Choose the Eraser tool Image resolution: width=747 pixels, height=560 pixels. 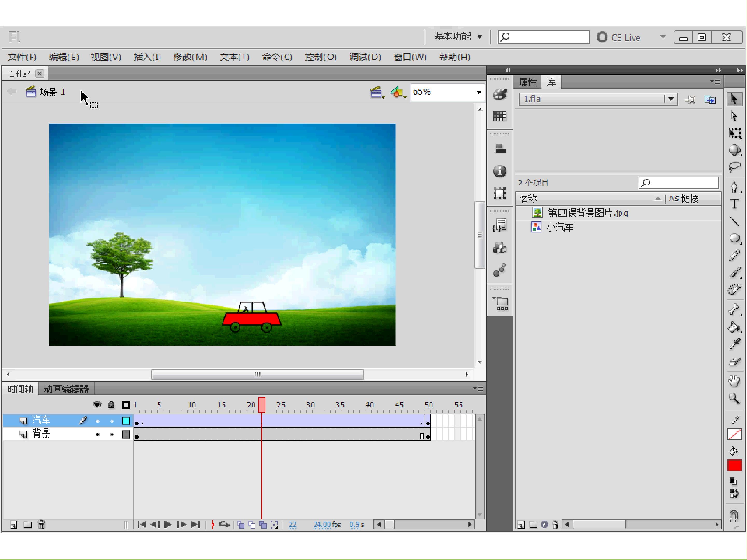734,362
